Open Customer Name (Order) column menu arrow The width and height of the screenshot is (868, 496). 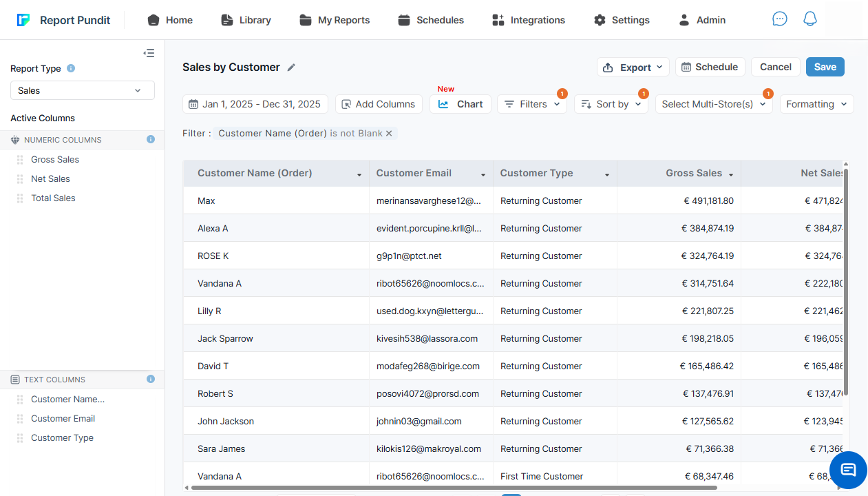[359, 175]
